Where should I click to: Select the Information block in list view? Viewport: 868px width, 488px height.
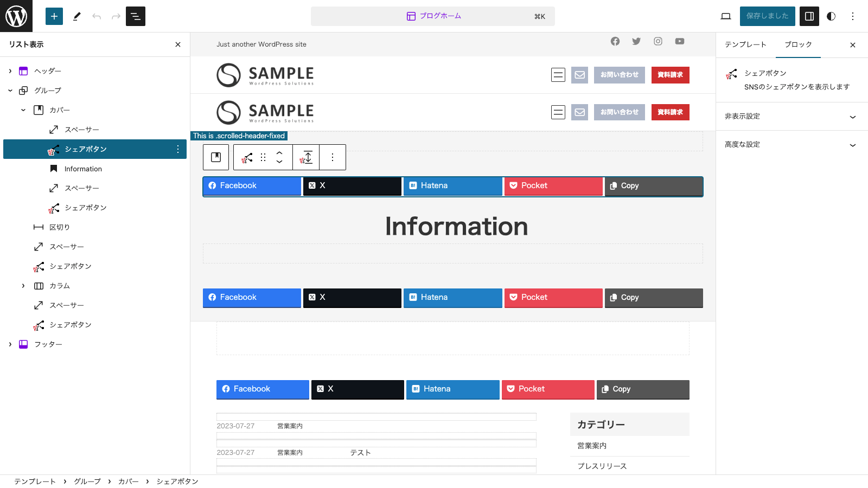coord(83,169)
